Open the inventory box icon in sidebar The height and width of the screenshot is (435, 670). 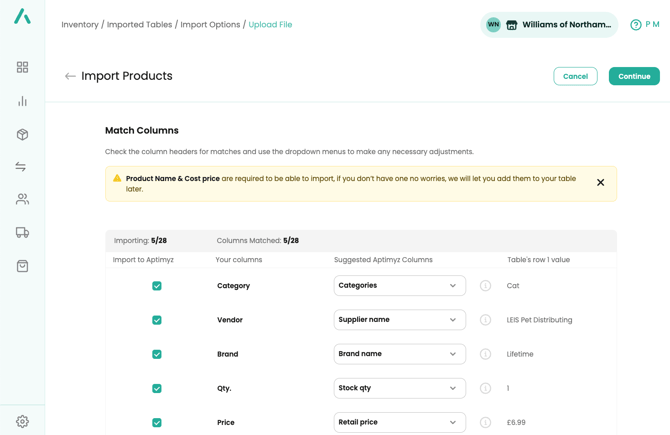coord(22,134)
